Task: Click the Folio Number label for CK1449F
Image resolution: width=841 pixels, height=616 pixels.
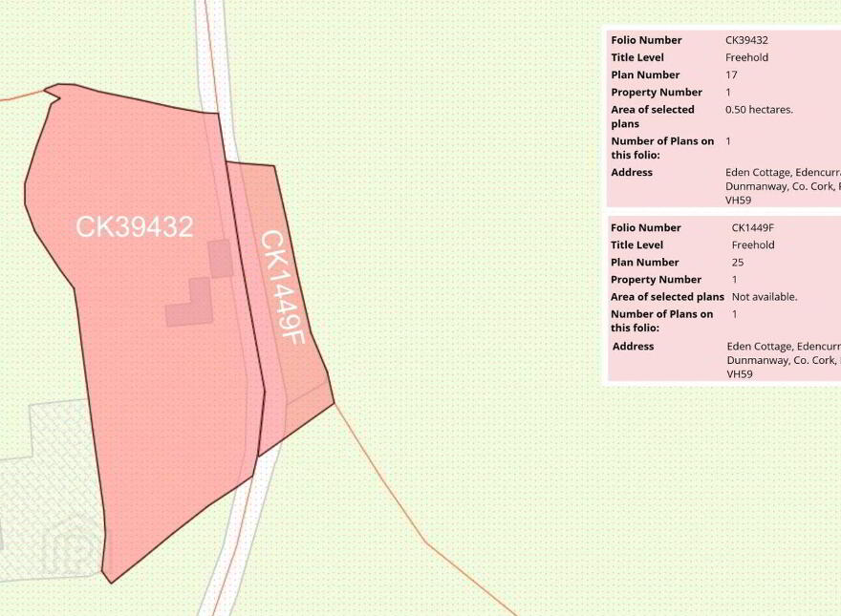Action: pyautogui.click(x=646, y=228)
